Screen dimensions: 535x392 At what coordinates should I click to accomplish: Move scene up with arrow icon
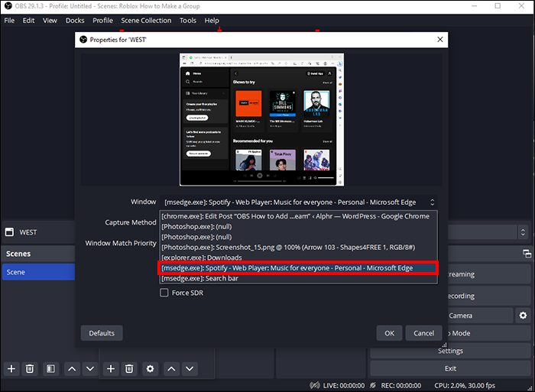72,369
